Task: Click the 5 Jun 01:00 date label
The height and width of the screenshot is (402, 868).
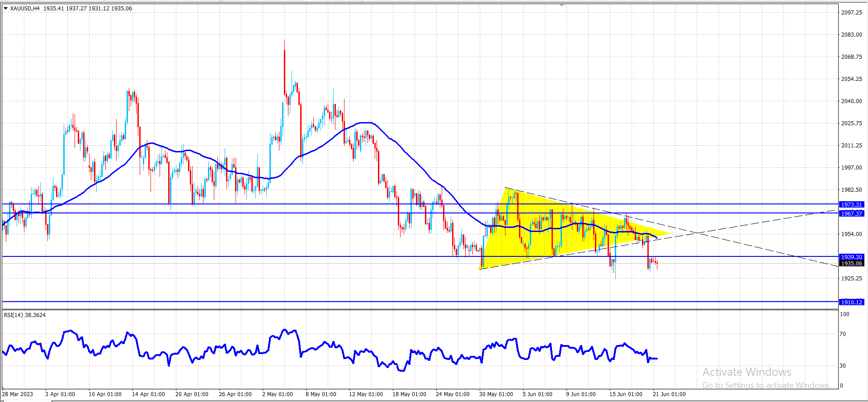Action: (x=538, y=394)
